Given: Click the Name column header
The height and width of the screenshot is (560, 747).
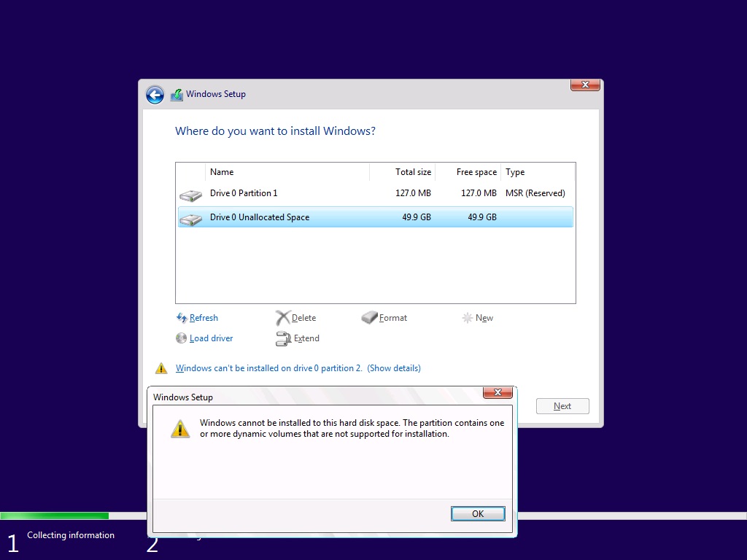Looking at the screenshot, I should [287, 172].
